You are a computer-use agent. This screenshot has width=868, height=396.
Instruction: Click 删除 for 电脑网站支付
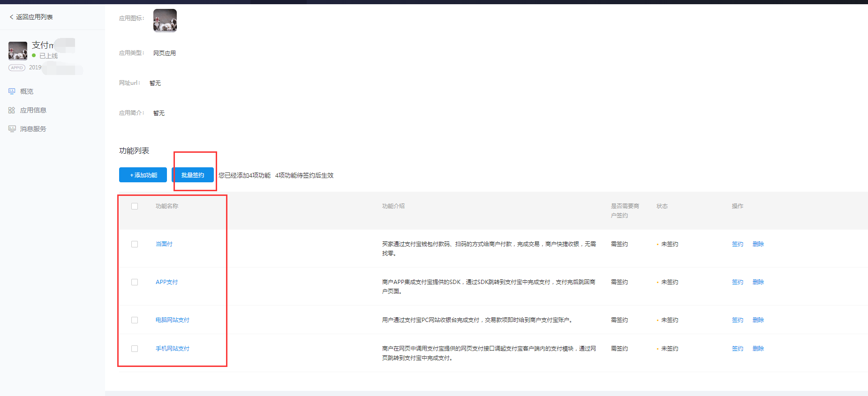(758, 320)
